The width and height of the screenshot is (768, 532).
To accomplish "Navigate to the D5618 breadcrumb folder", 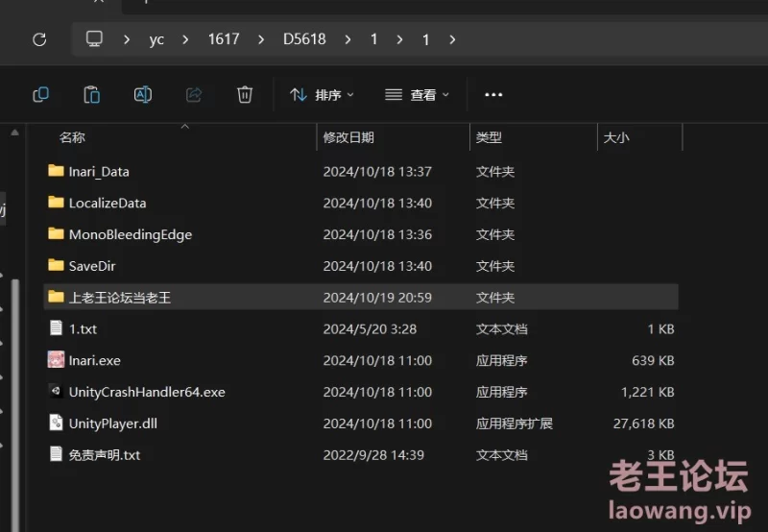I will 304,39.
